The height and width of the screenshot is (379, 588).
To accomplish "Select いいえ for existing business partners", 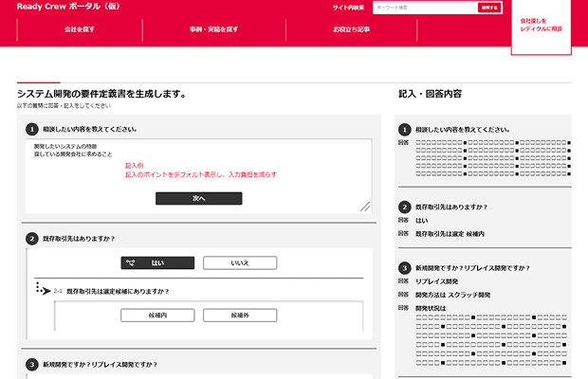I will click(239, 262).
